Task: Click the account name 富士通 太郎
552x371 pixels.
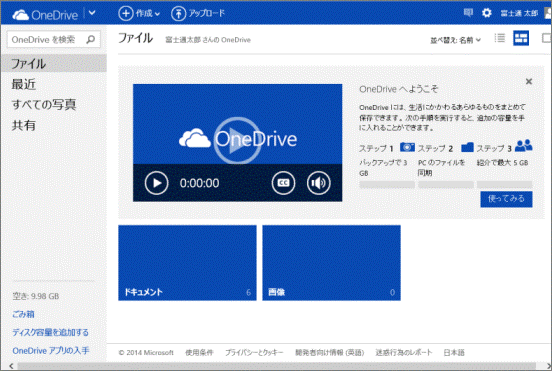Action: tap(519, 13)
